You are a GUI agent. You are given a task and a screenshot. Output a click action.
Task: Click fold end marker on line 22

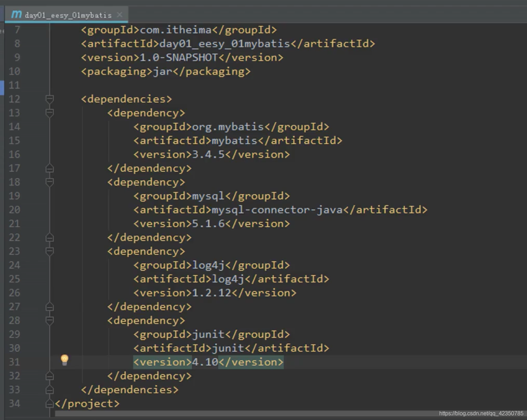tap(50, 237)
